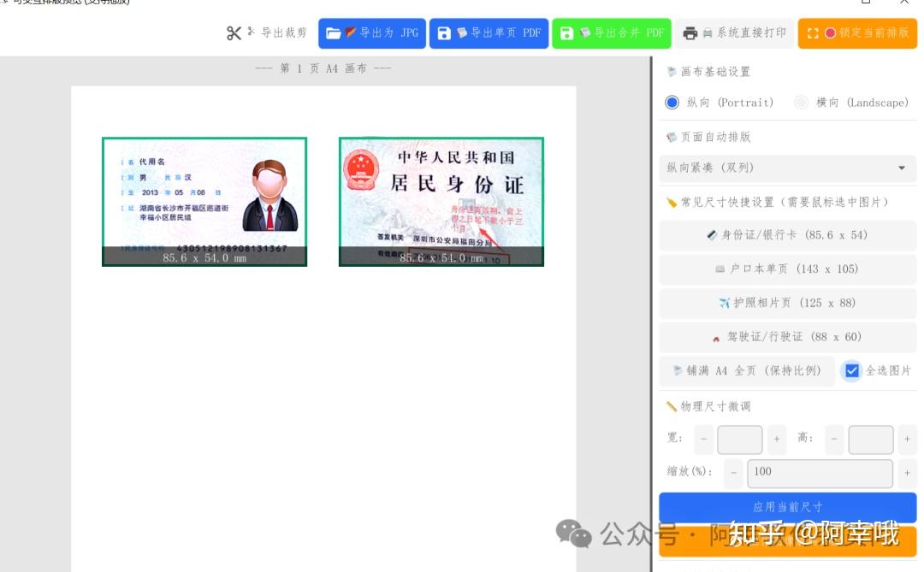Click 铺满 A4 全页 (保持比例) button
This screenshot has height=572, width=924.
pyautogui.click(x=747, y=370)
